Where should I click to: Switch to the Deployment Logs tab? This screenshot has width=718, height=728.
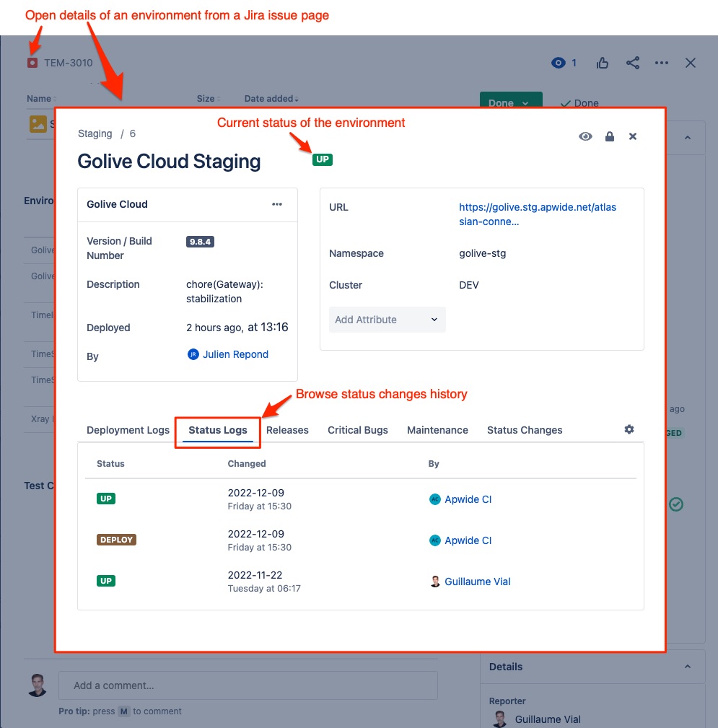coord(128,430)
